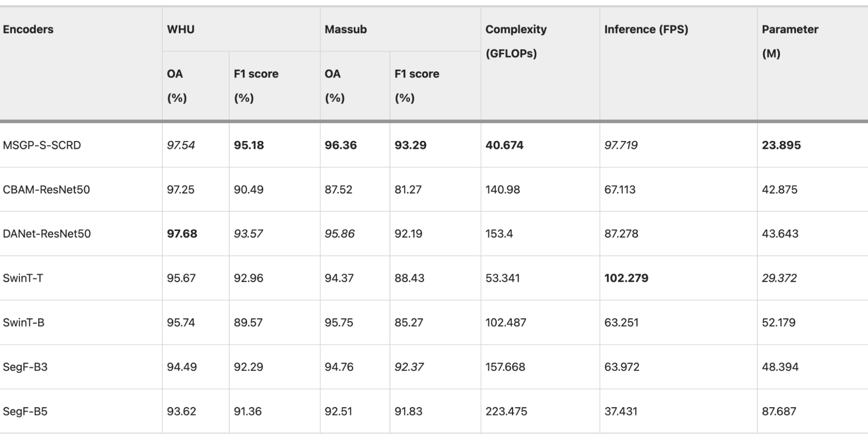The image size is (868, 434).
Task: Select italic value 92.37 for SegF-B3
Action: [x=409, y=367]
